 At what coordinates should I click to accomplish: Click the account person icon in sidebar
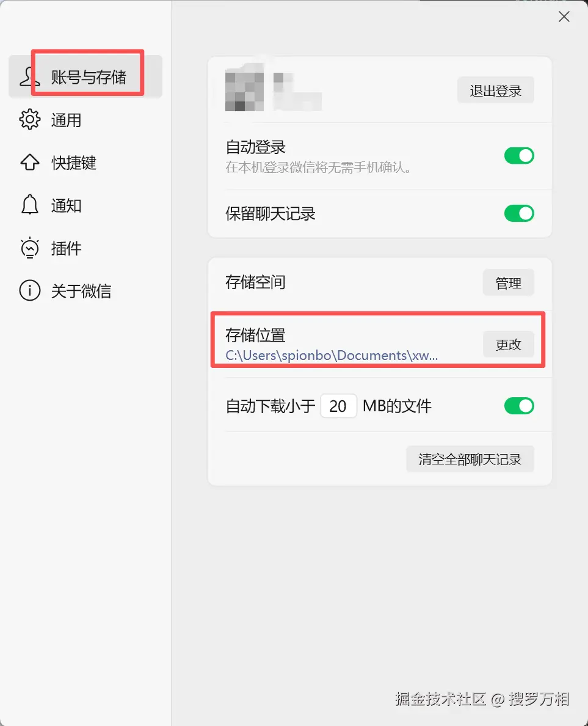(29, 77)
